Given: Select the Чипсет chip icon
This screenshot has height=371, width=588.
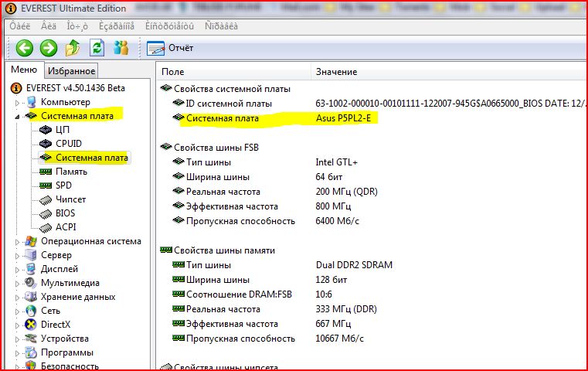Looking at the screenshot, I should [x=46, y=200].
